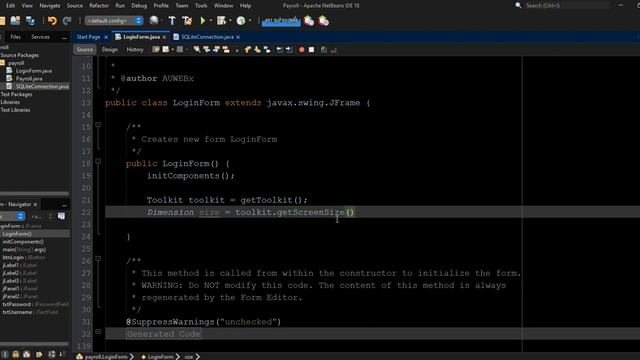This screenshot has width=640, height=360.
Task: Switch to the Start Page tab
Action: [88, 37]
